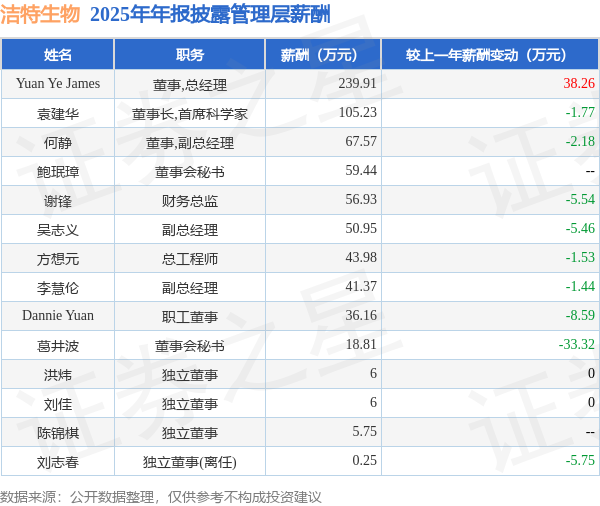Select the name 鲍珉璋
The height and width of the screenshot is (506, 600).
click(x=58, y=172)
